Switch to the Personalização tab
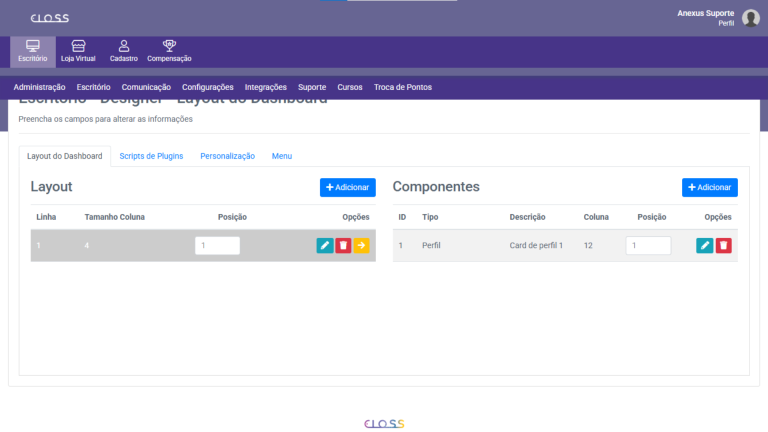The width and height of the screenshot is (768, 432). pos(227,156)
